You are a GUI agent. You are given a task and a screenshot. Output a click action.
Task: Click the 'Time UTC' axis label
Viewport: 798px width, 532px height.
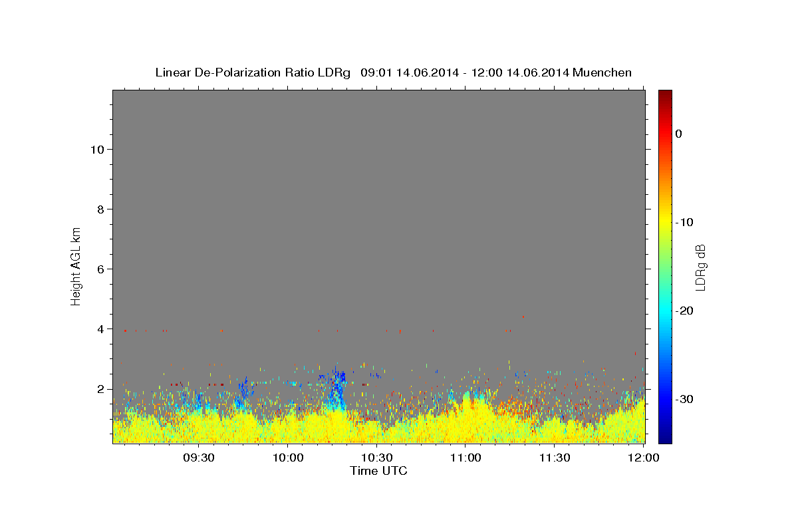(378, 471)
